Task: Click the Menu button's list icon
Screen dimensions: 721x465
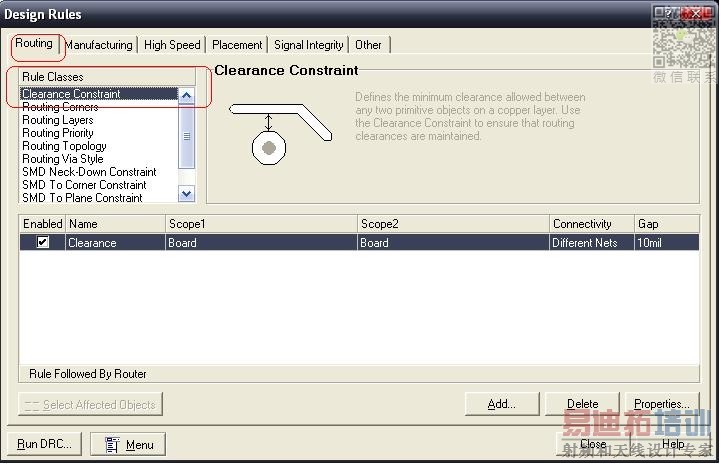Action: pos(112,445)
